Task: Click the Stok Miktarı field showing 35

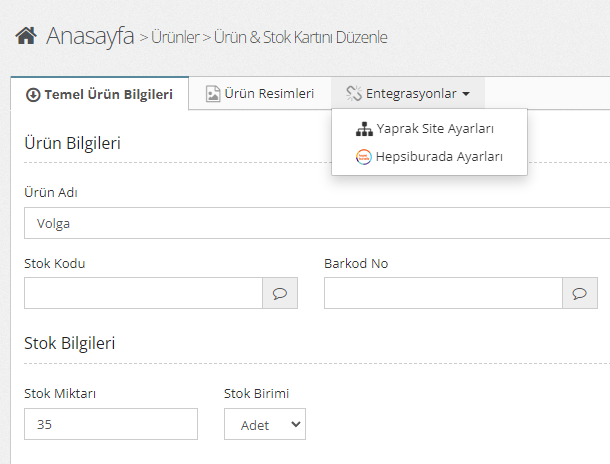Action: tap(110, 424)
